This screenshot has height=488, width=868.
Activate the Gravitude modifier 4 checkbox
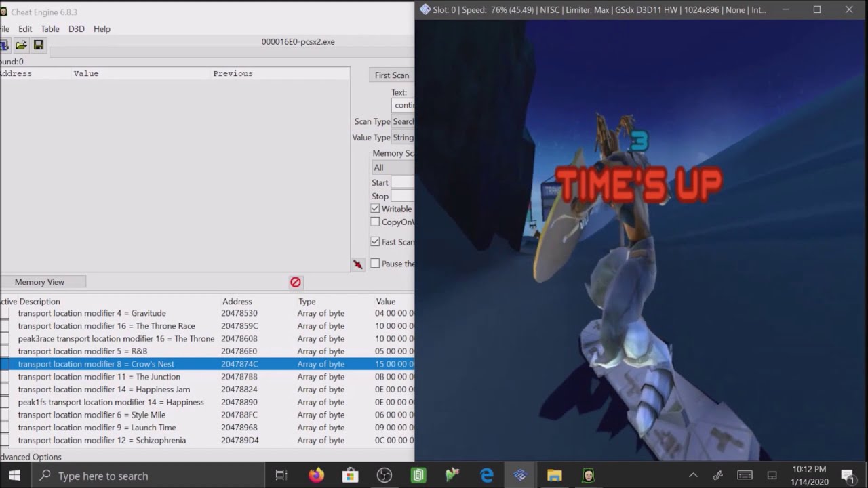tap(5, 314)
